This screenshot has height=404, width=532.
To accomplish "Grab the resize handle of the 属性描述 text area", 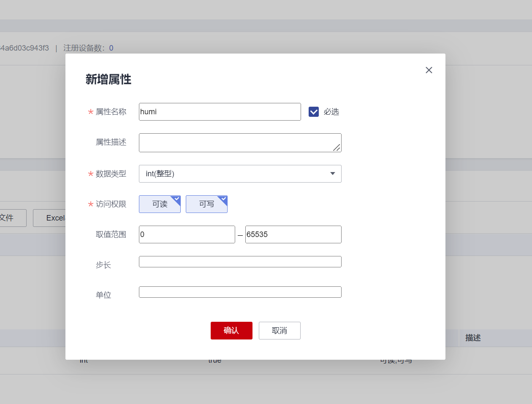I will [x=337, y=148].
